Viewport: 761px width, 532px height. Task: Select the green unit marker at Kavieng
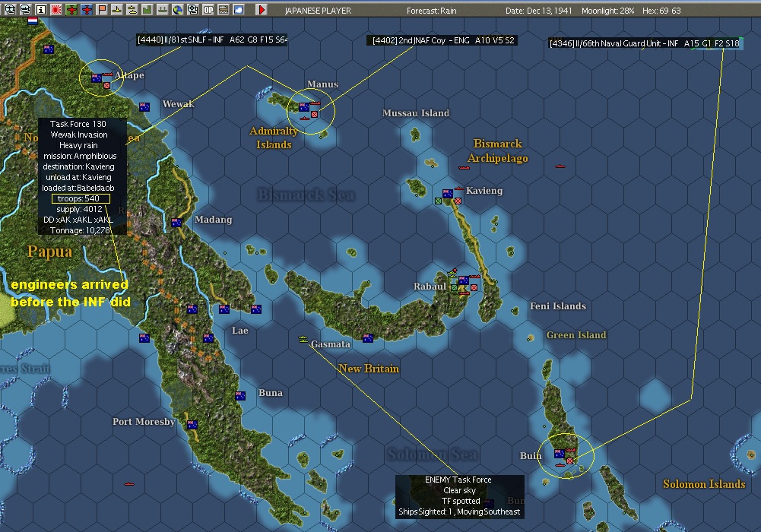[x=438, y=201]
